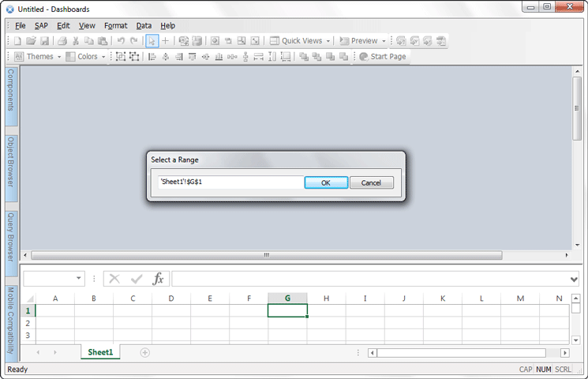The image size is (588, 379).
Task: Click the Insert Function fx icon
Action: [158, 279]
